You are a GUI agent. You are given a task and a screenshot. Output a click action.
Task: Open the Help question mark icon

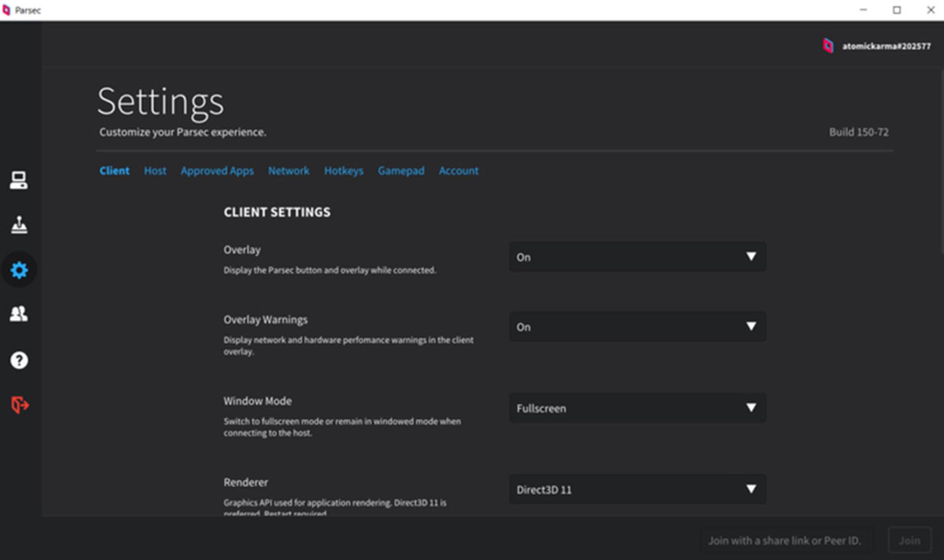[19, 360]
